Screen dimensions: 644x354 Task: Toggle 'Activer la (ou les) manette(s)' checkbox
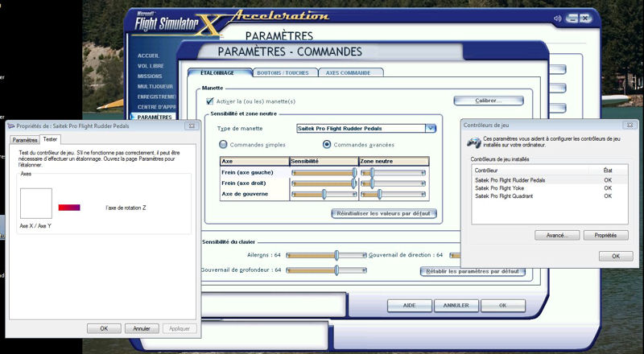coord(210,101)
